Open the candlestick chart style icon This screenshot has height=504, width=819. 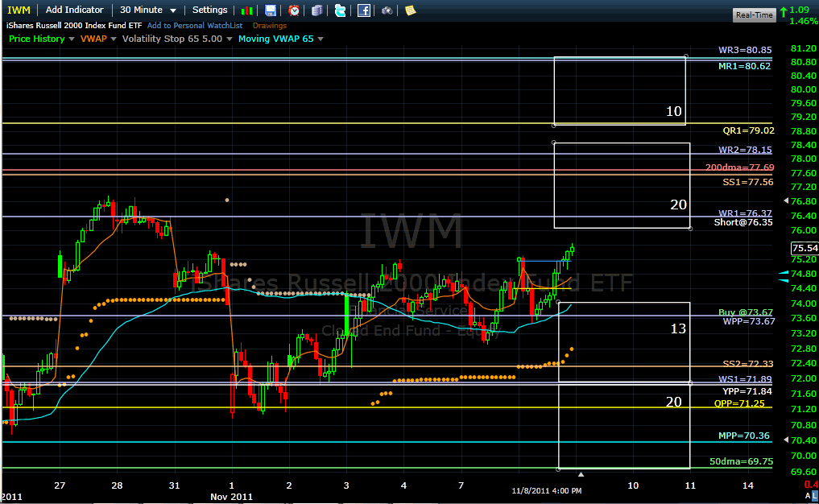pos(247,10)
